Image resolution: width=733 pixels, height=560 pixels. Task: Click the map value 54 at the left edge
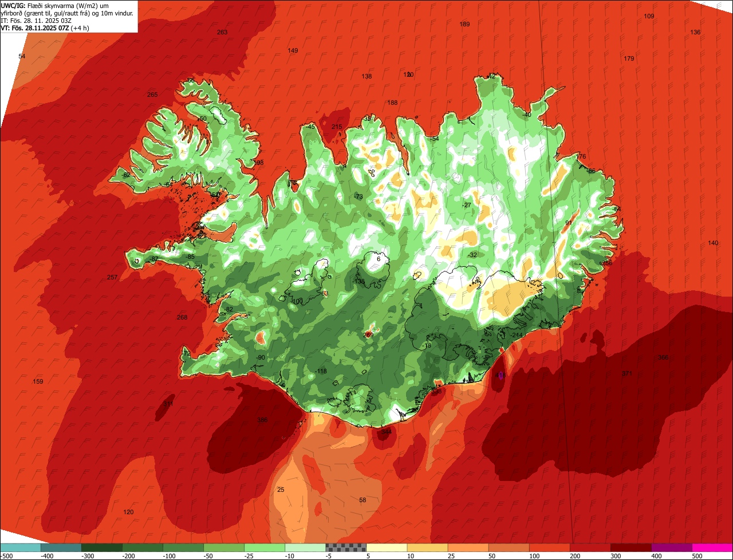point(22,56)
